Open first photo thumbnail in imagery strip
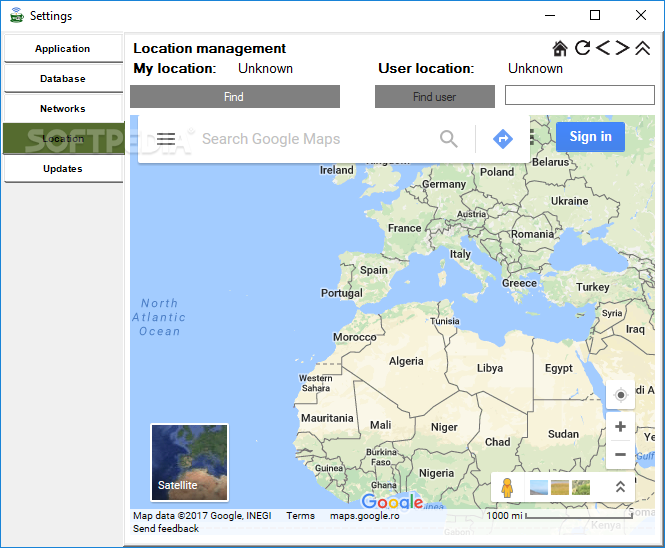 pyautogui.click(x=539, y=487)
